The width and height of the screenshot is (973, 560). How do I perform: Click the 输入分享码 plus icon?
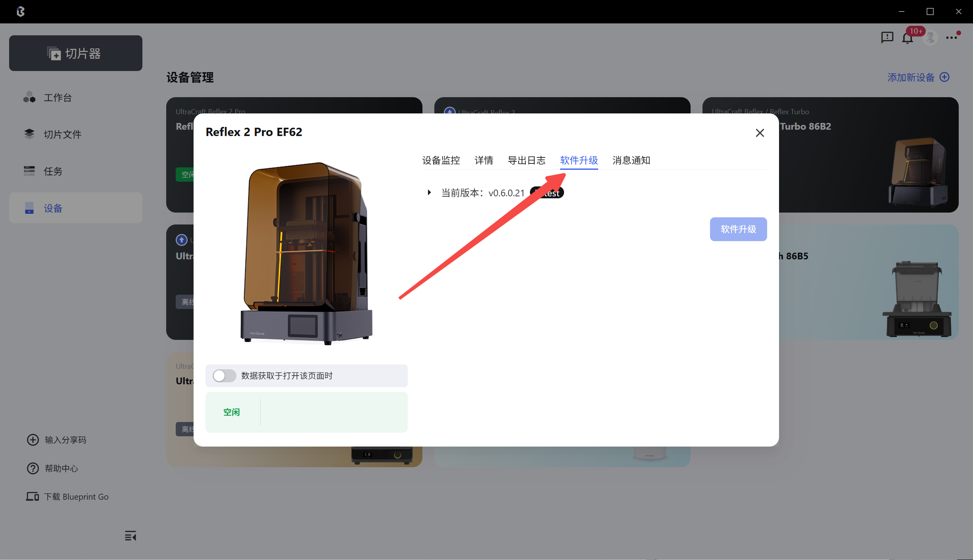(x=33, y=440)
